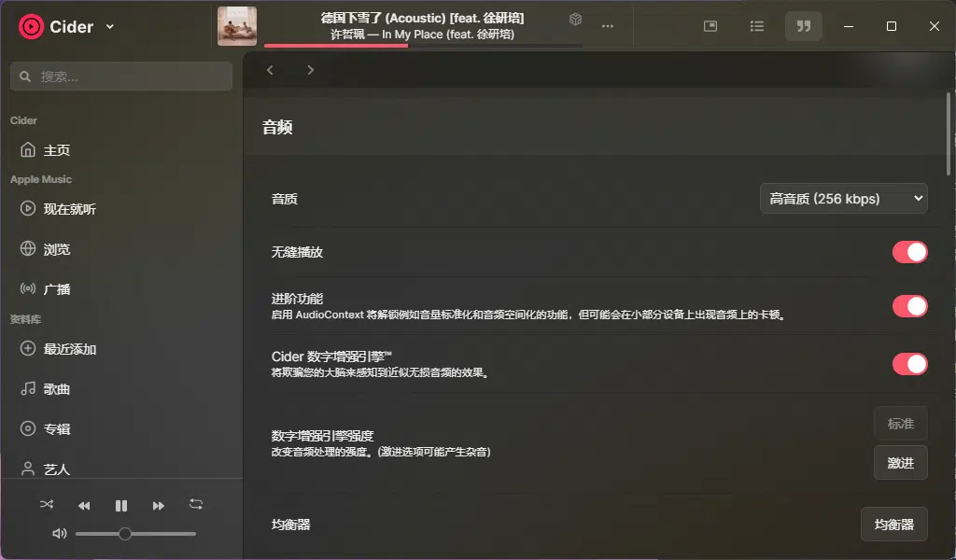This screenshot has height=560, width=956.
Task: Open the three-dot song options menu
Action: click(608, 26)
